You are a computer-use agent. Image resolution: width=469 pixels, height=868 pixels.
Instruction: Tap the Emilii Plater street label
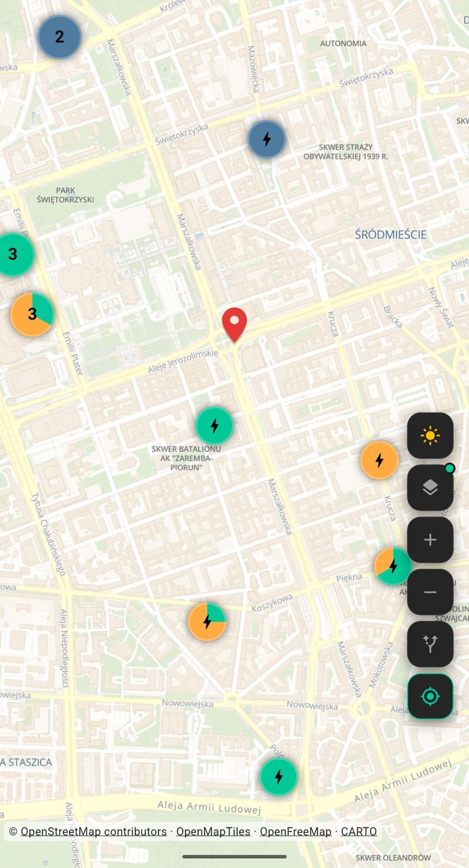coord(72,353)
